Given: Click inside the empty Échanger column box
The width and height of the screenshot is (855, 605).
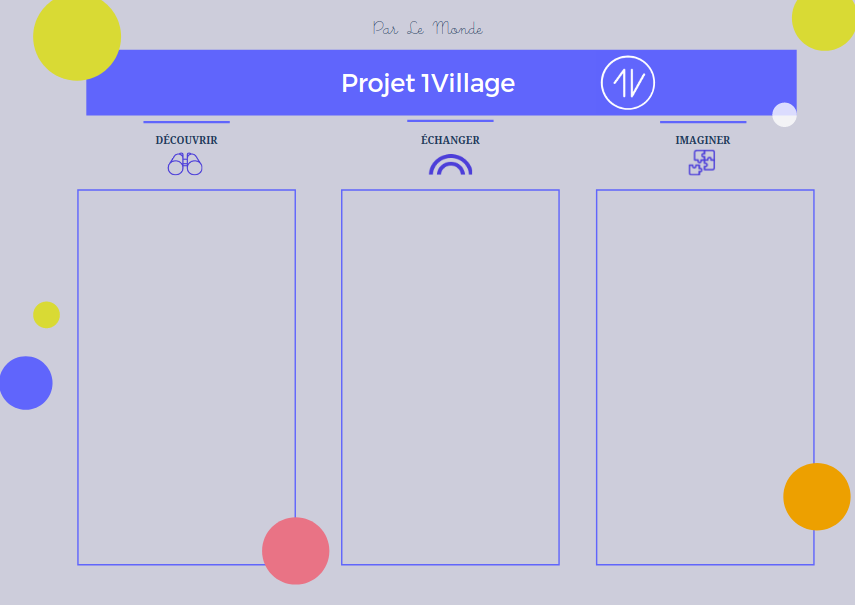Looking at the screenshot, I should 450,377.
